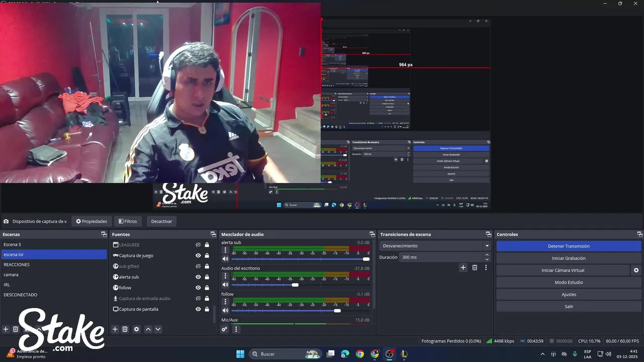Open Desvanecimiento transition dropdown
The width and height of the screenshot is (644, 362).
coord(435,246)
